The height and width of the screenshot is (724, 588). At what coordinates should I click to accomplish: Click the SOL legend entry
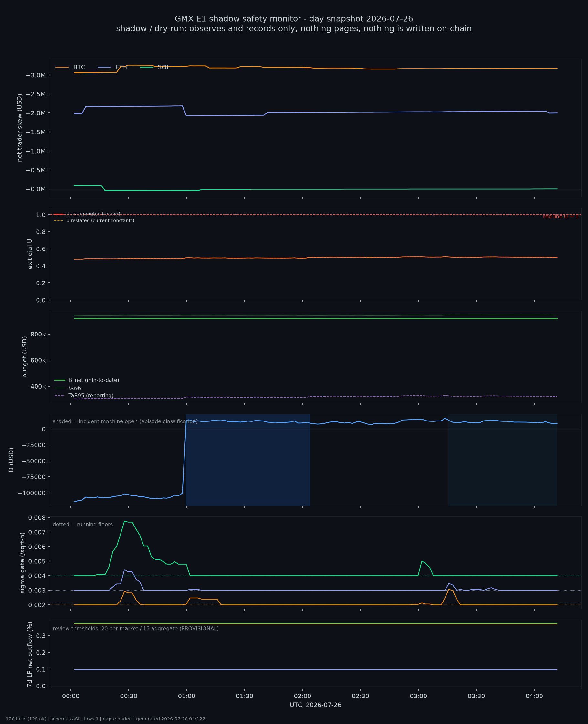[155, 67]
